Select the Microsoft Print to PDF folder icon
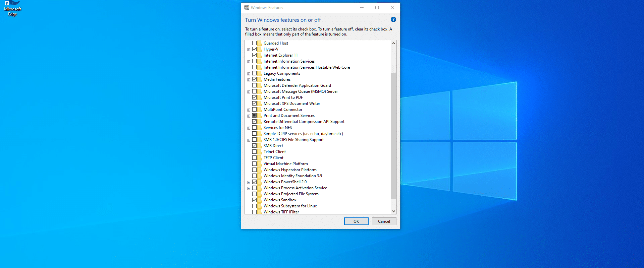 click(260, 97)
